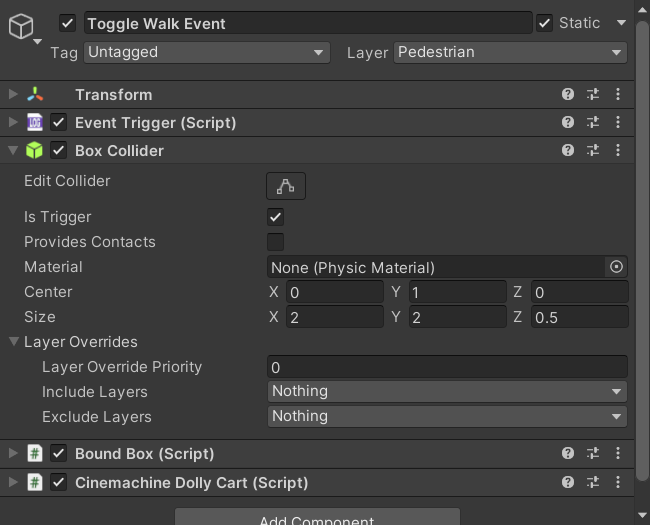Click the Center X value field
The width and height of the screenshot is (650, 525).
tap(335, 292)
